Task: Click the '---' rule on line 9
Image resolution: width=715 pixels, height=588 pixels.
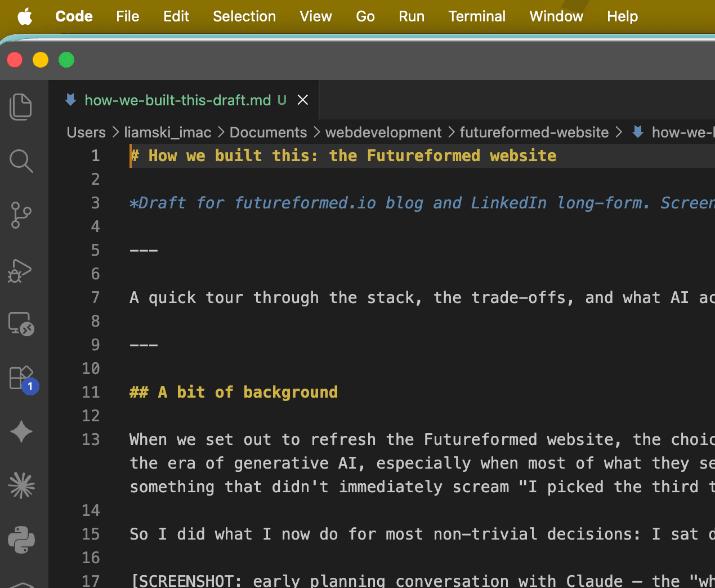Action: point(144,345)
